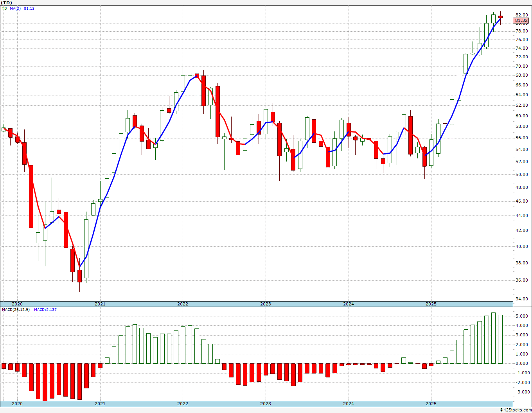Click the MACD(26,12,9) indicator label
The width and height of the screenshot is (532, 413).
16,309
